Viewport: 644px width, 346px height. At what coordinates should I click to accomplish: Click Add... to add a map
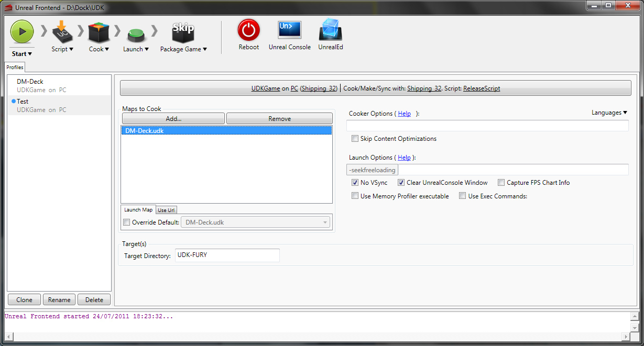pyautogui.click(x=173, y=119)
